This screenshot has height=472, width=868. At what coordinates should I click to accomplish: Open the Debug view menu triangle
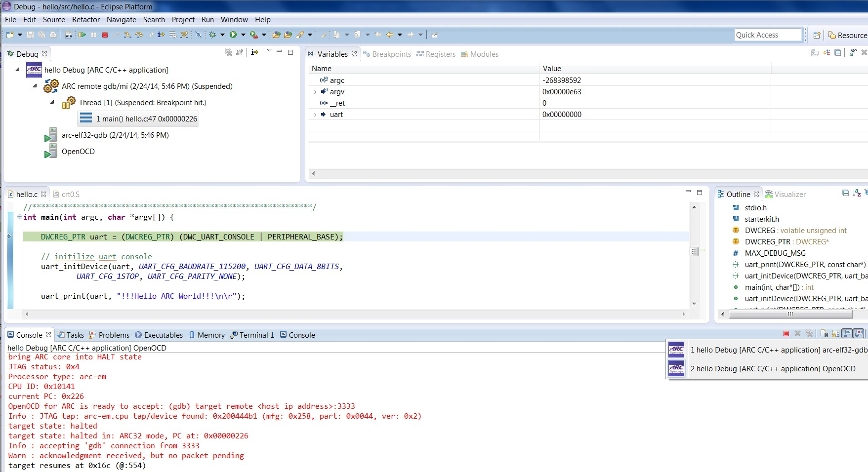point(269,51)
